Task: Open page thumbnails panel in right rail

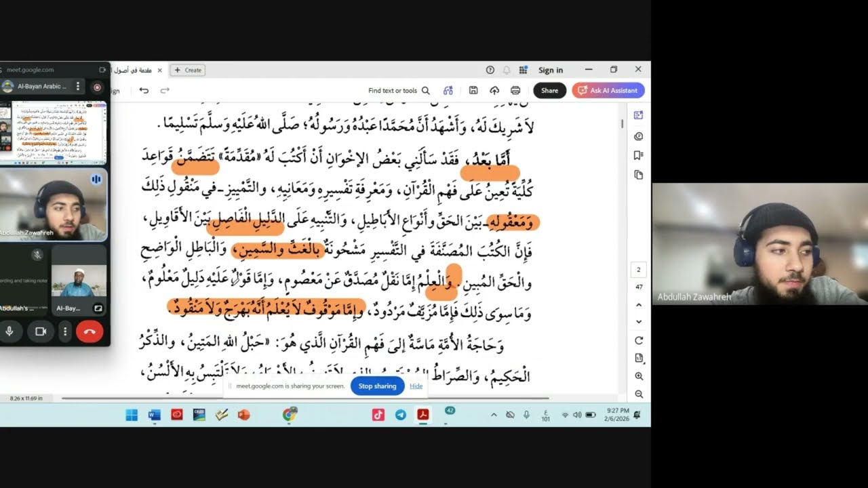Action: click(638, 175)
